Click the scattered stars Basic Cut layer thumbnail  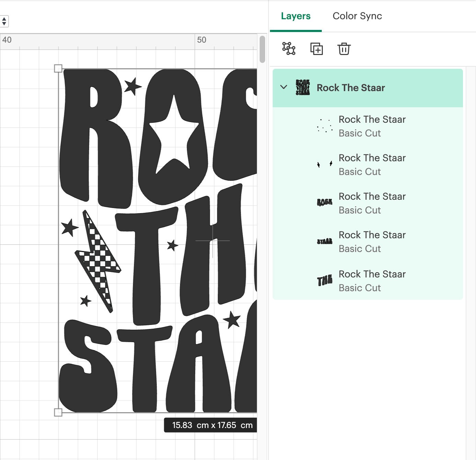(324, 126)
